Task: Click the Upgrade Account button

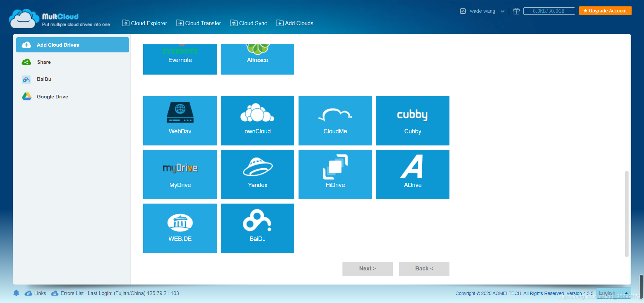Action: tap(605, 11)
